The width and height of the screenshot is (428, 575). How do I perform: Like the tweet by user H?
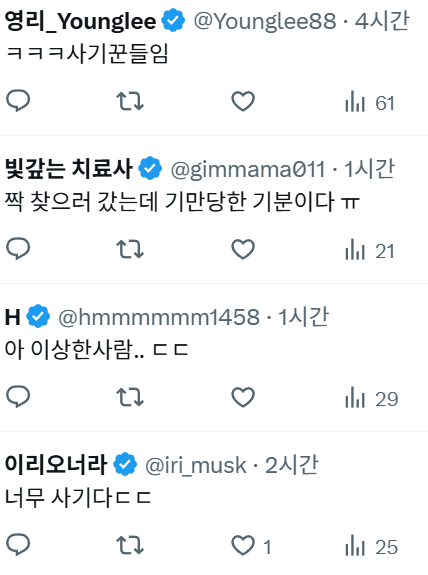(243, 397)
